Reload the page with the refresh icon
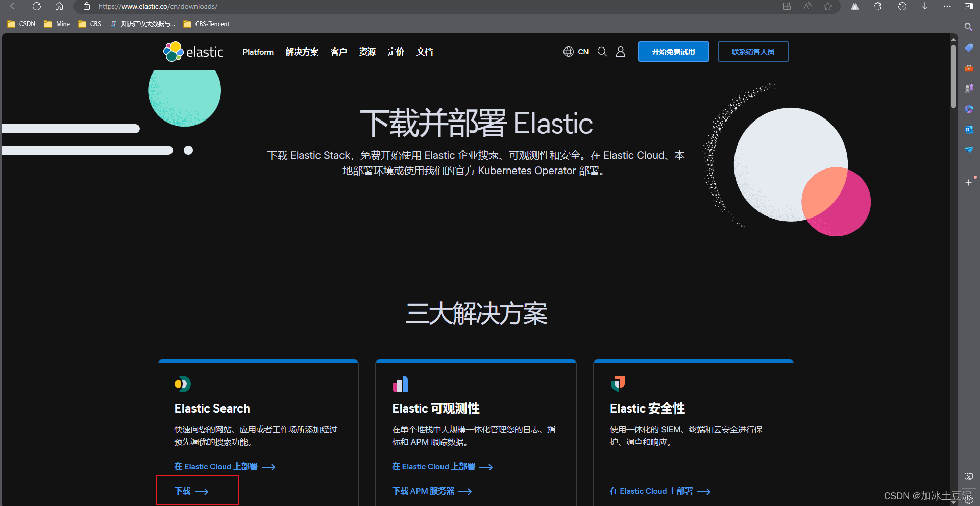This screenshot has width=980, height=506. pos(37,6)
